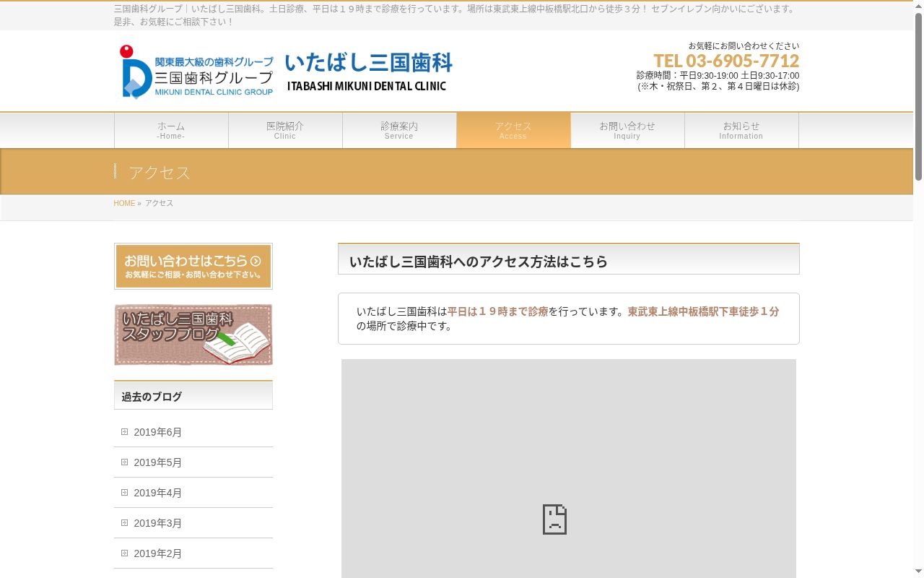This screenshot has height=578, width=924.
Task: Click the お気軽にお問い合わせください header text
Action: coord(744,46)
